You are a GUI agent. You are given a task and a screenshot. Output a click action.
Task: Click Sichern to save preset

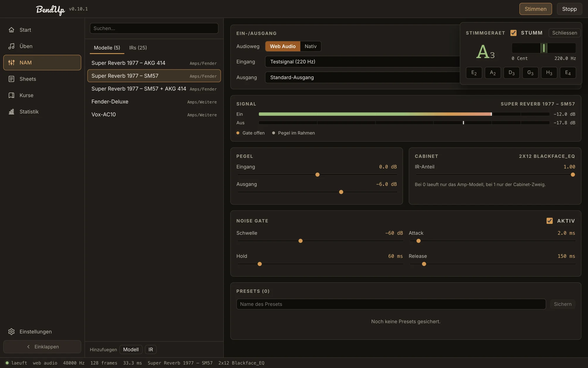[x=563, y=304]
